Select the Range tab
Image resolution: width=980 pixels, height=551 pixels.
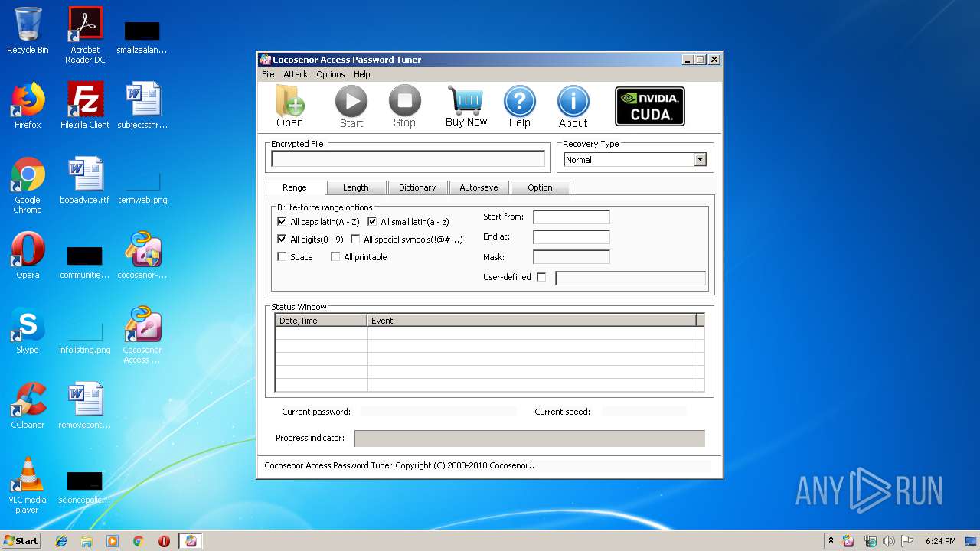[x=295, y=187]
